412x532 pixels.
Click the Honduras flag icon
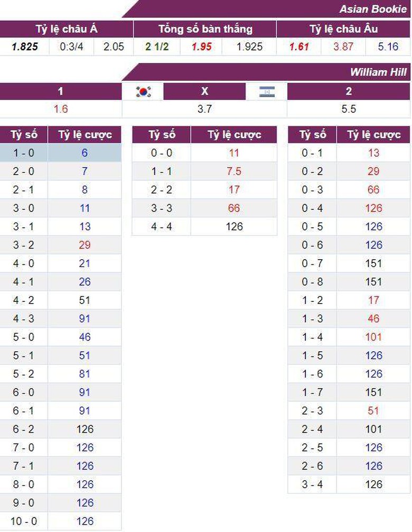click(266, 91)
